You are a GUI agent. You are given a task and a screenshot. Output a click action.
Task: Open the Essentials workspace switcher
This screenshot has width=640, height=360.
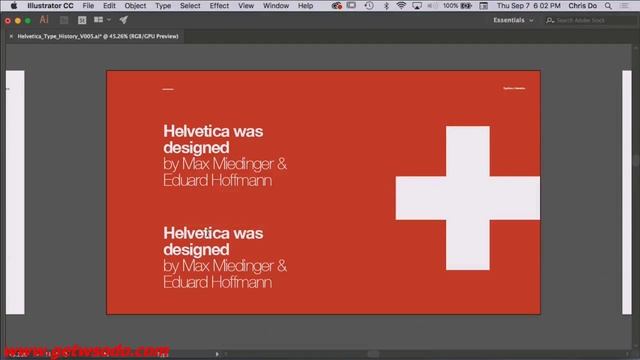point(513,20)
